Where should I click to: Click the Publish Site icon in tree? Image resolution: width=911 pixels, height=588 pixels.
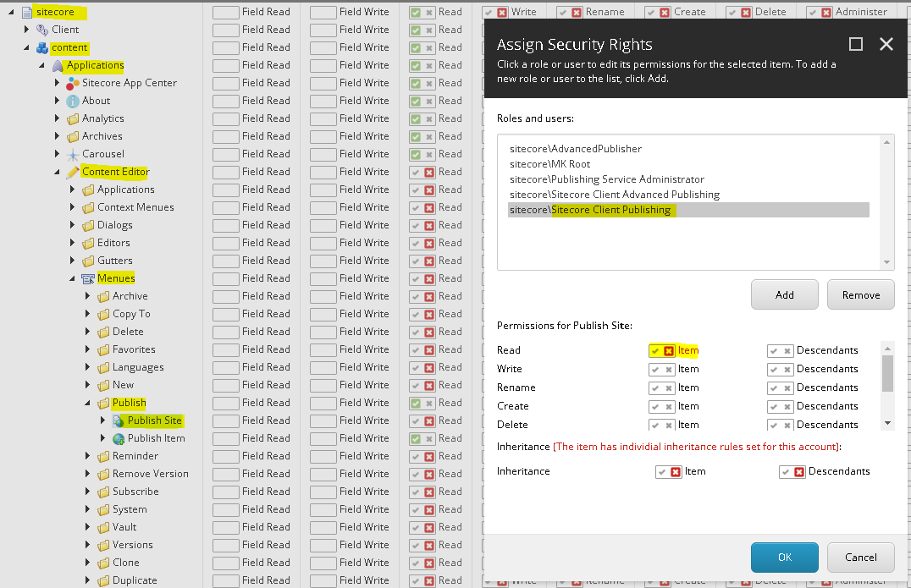coord(119,420)
